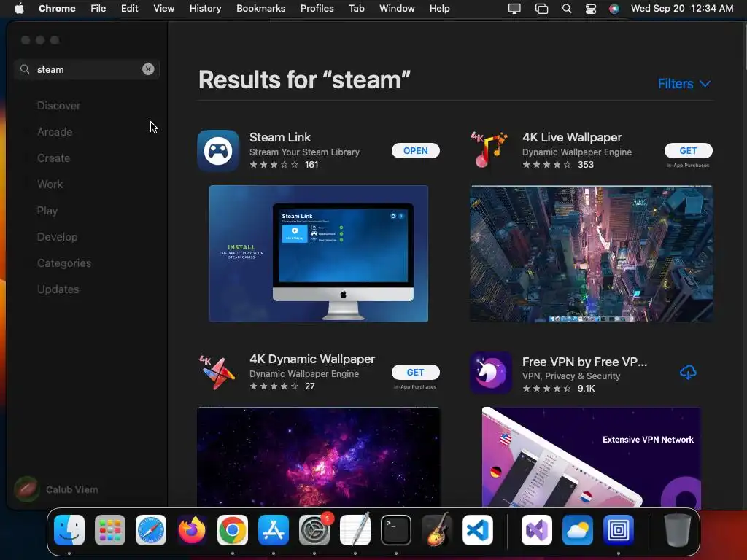The height and width of the screenshot is (560, 747).
Task: Launch GarageBand from the Dock
Action: pyautogui.click(x=437, y=529)
